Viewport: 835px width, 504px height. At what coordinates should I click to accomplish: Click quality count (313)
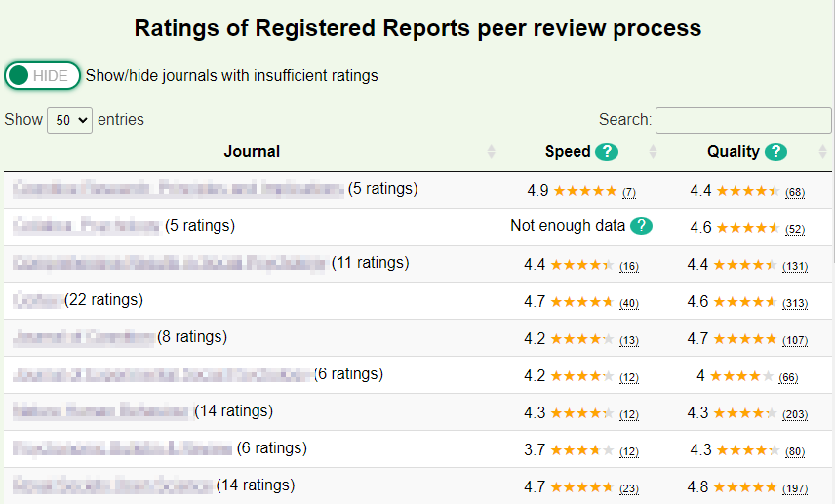795,304
